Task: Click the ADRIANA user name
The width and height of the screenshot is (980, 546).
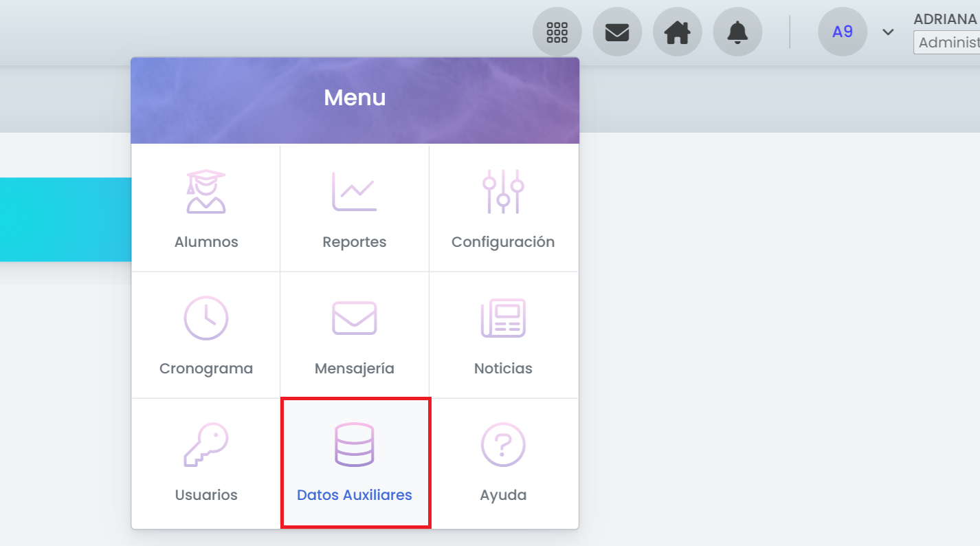Action: click(x=946, y=19)
